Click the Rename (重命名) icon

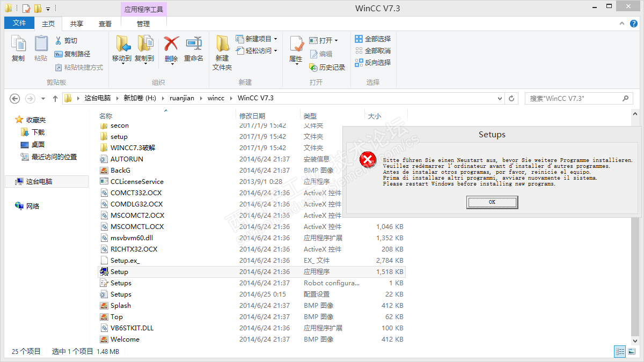pyautogui.click(x=194, y=44)
